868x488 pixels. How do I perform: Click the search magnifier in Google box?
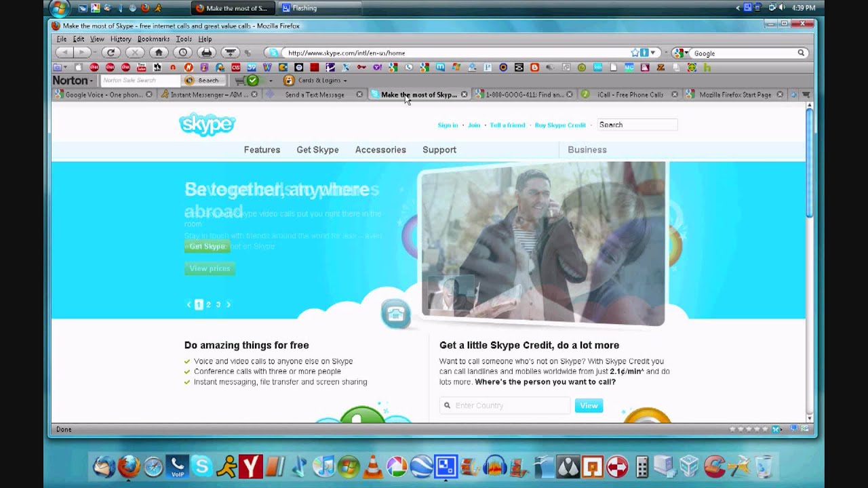[x=801, y=53]
